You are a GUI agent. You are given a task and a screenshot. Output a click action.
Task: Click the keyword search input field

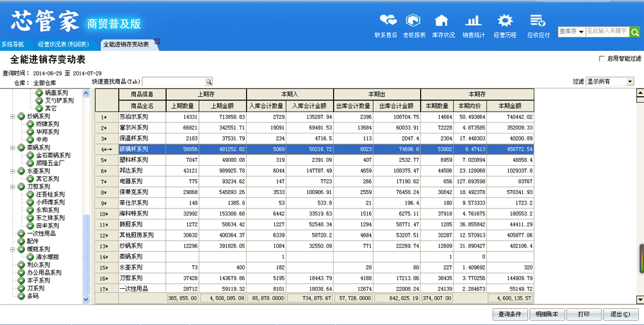point(607,31)
